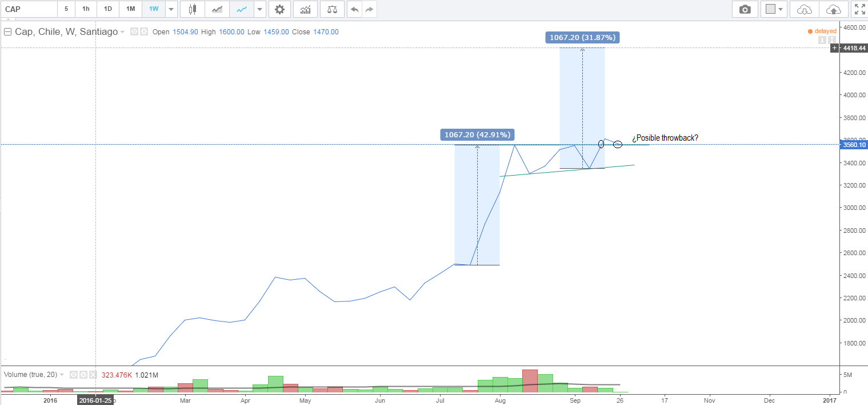
Task: Select the line chart style icon
Action: [x=242, y=9]
